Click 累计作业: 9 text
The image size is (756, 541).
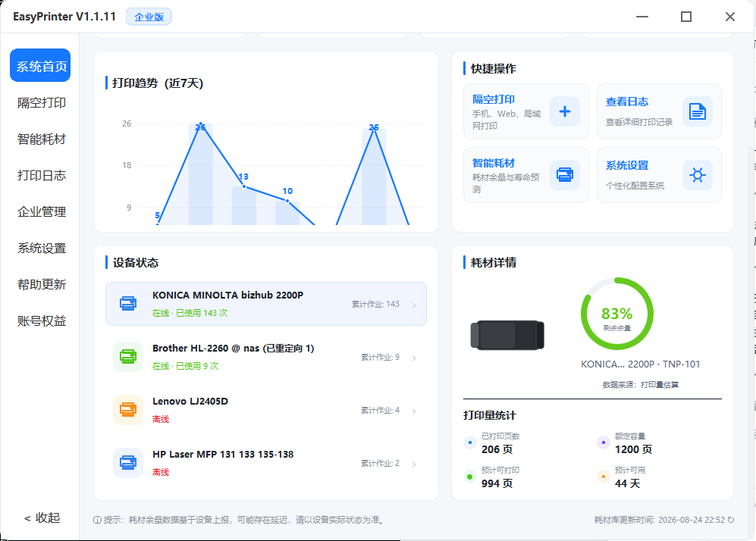coord(380,357)
